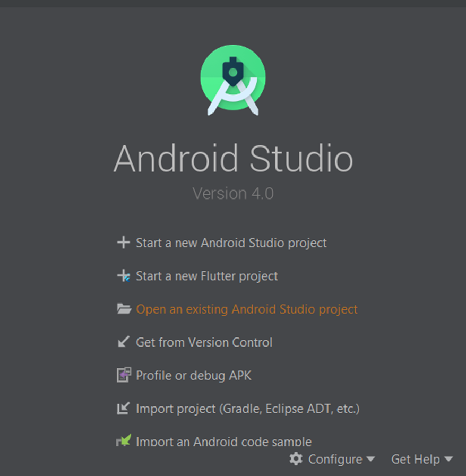The image size is (466, 476).
Task: Choose Profile or debug APK
Action: (194, 376)
